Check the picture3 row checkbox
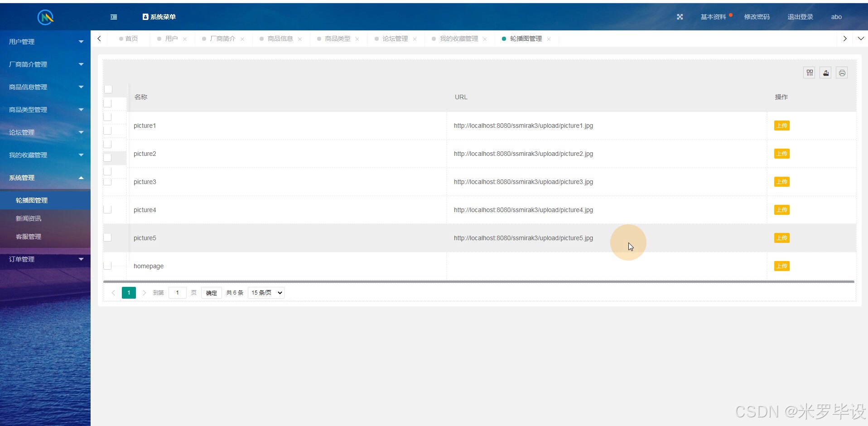The width and height of the screenshot is (868, 426). coord(107,181)
